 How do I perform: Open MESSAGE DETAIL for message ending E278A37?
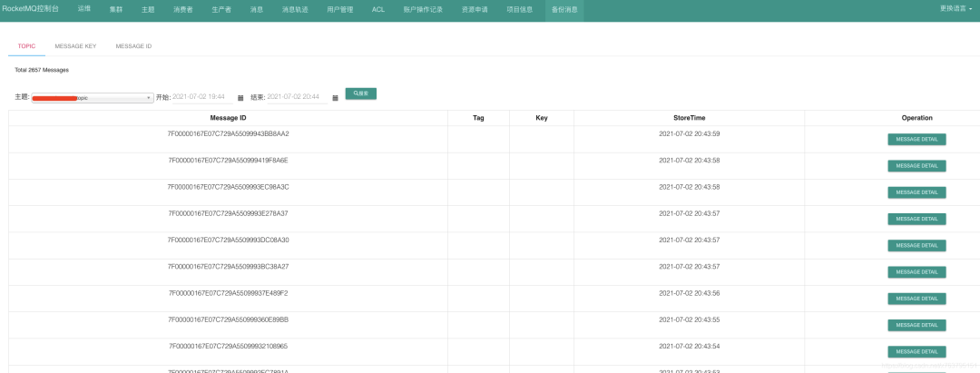pos(916,219)
